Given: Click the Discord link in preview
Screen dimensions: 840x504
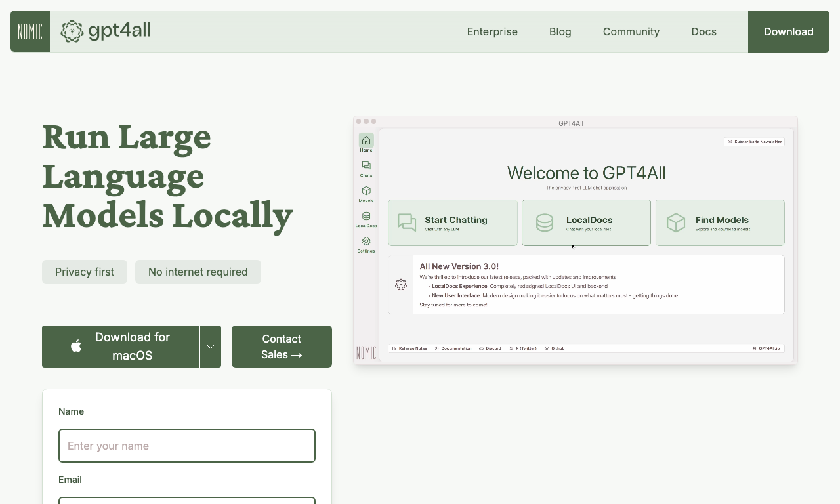Looking at the screenshot, I should tap(490, 348).
